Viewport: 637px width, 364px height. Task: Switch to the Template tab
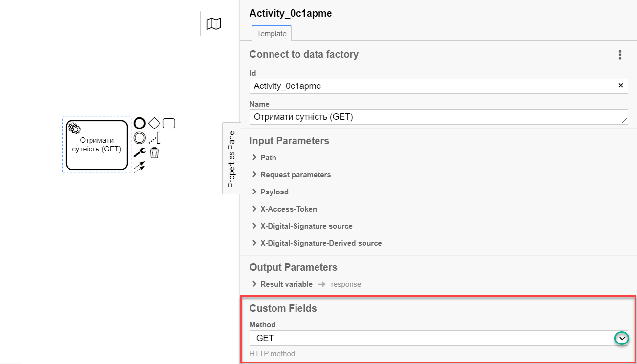(272, 34)
